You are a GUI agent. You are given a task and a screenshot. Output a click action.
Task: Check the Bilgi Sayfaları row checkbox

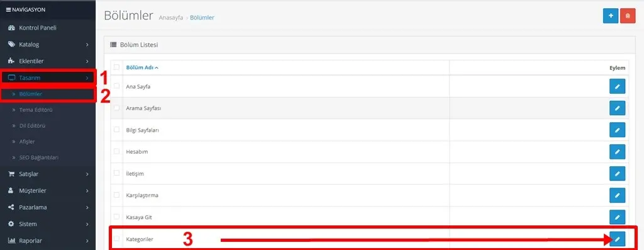tap(116, 129)
